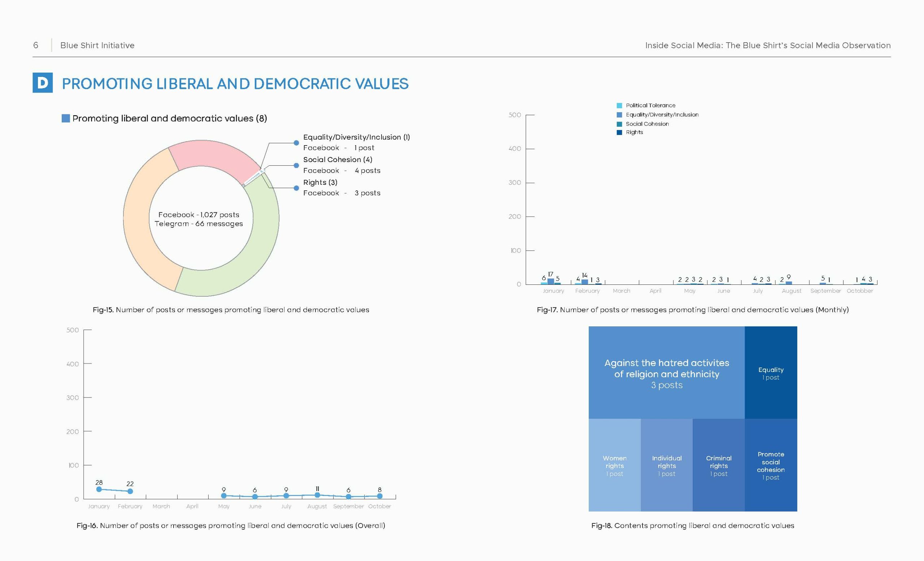
Task: Click the header text "Blue Shirt Initiative"
Action: click(97, 45)
